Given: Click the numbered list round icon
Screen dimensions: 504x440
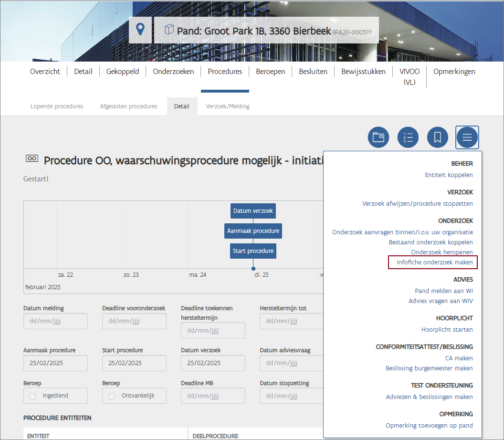Looking at the screenshot, I should (x=408, y=138).
